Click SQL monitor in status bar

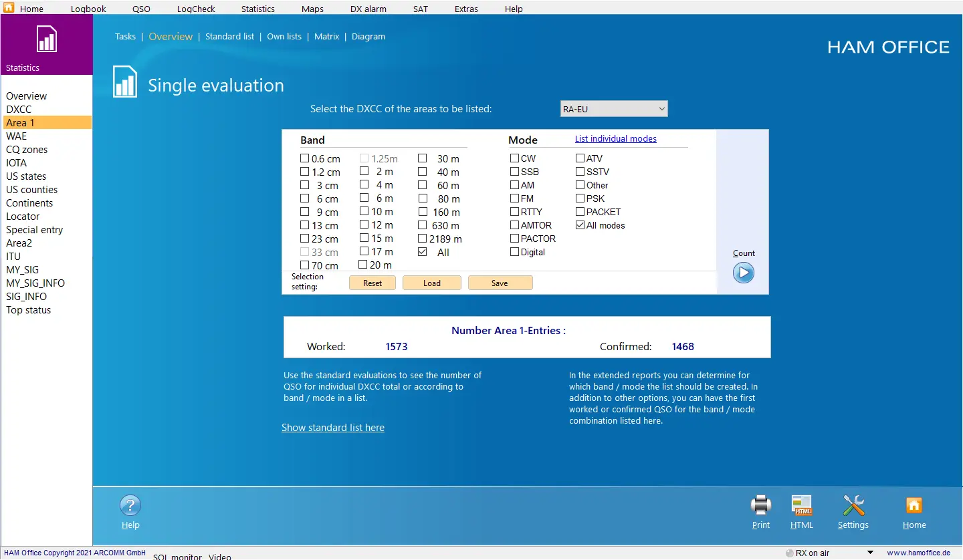(x=177, y=556)
